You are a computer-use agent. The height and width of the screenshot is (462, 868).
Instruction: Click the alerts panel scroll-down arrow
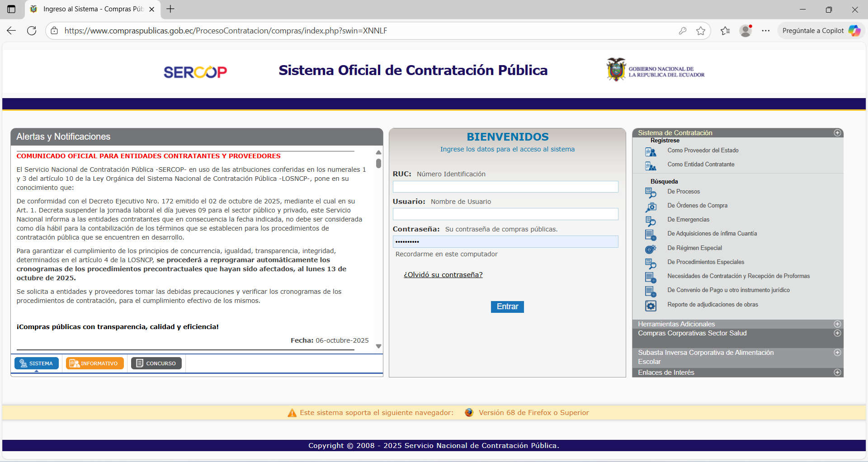pos(378,346)
